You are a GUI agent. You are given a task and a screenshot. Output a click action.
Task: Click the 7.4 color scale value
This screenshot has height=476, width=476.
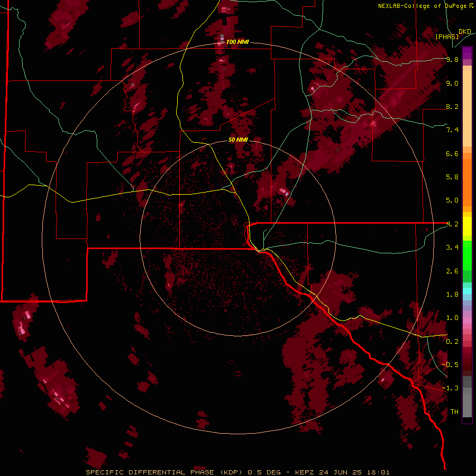click(x=452, y=130)
